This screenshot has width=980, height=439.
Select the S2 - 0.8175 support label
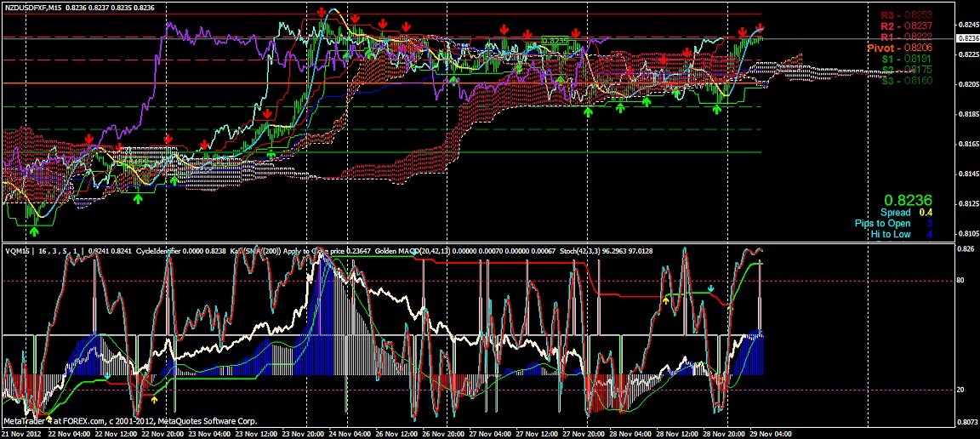point(908,70)
